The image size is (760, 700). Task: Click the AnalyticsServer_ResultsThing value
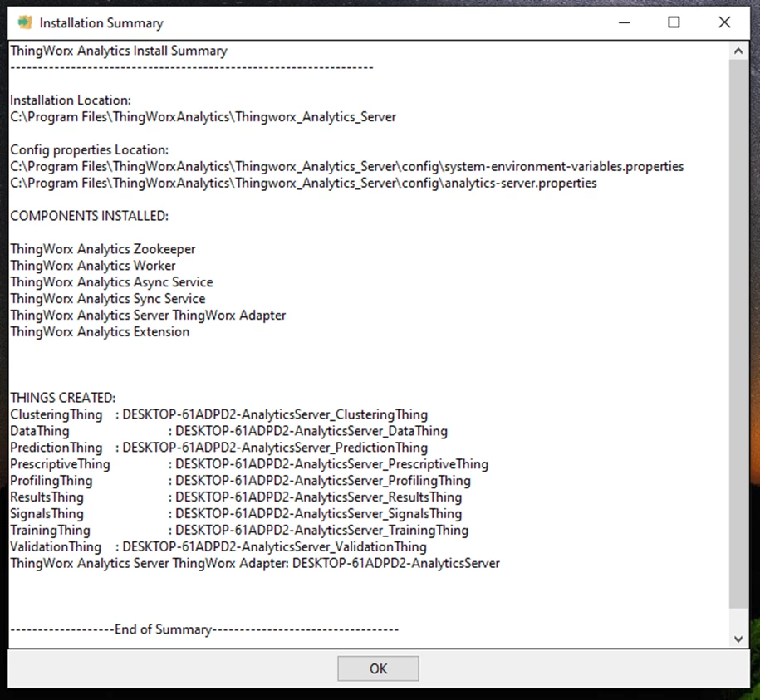(x=319, y=497)
